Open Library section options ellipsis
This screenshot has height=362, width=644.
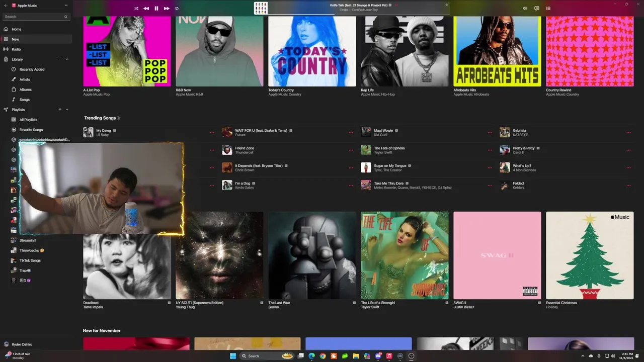60,59
